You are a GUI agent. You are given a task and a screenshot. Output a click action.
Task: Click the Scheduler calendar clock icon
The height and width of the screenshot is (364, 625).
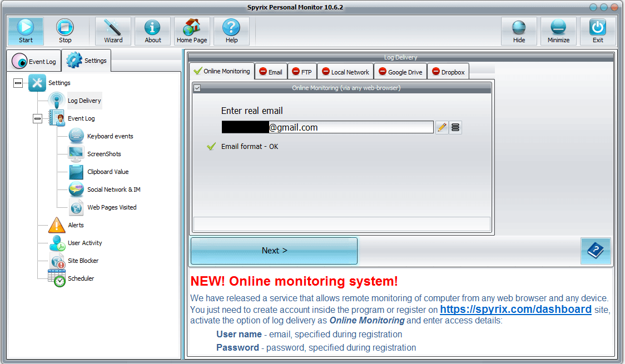(57, 278)
